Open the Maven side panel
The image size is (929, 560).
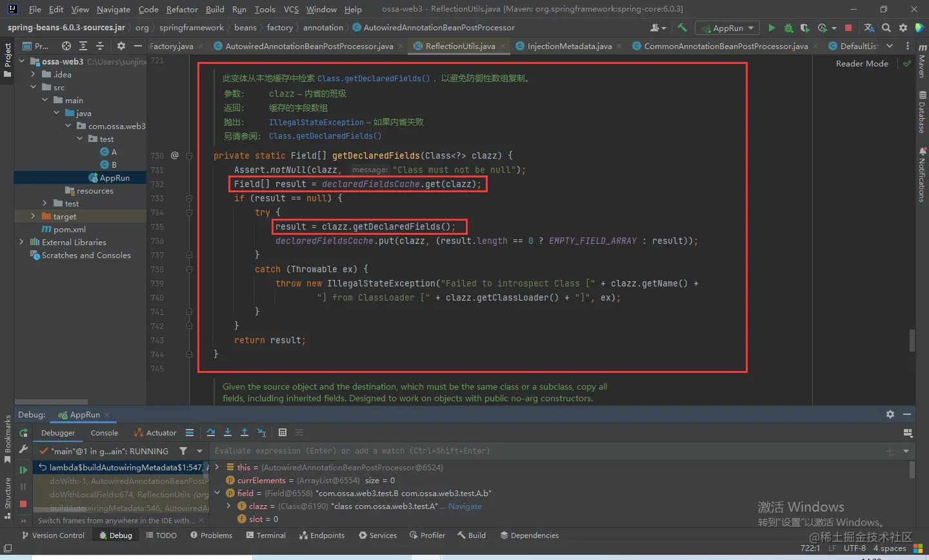[x=921, y=59]
